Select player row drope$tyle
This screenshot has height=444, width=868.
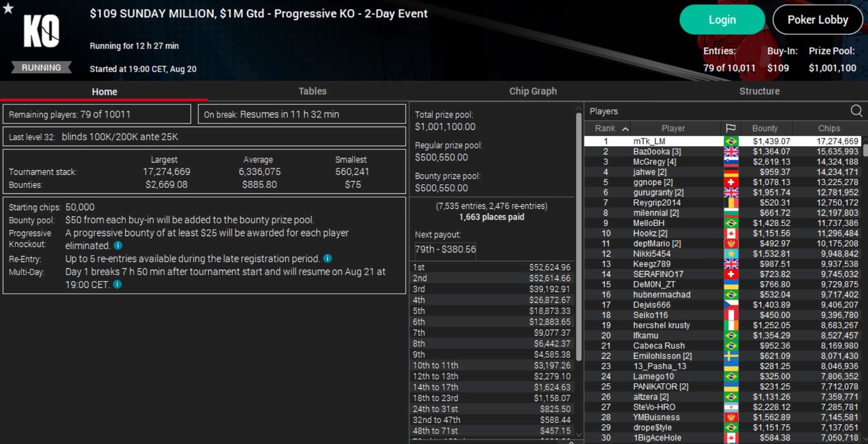tap(723, 427)
